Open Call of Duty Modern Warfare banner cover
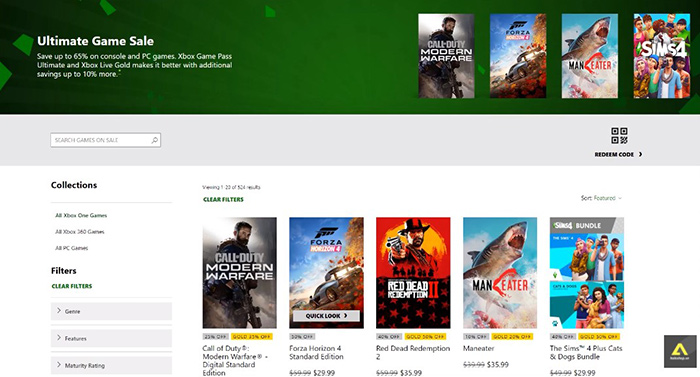Screen dimensions: 700x377 coord(446,56)
